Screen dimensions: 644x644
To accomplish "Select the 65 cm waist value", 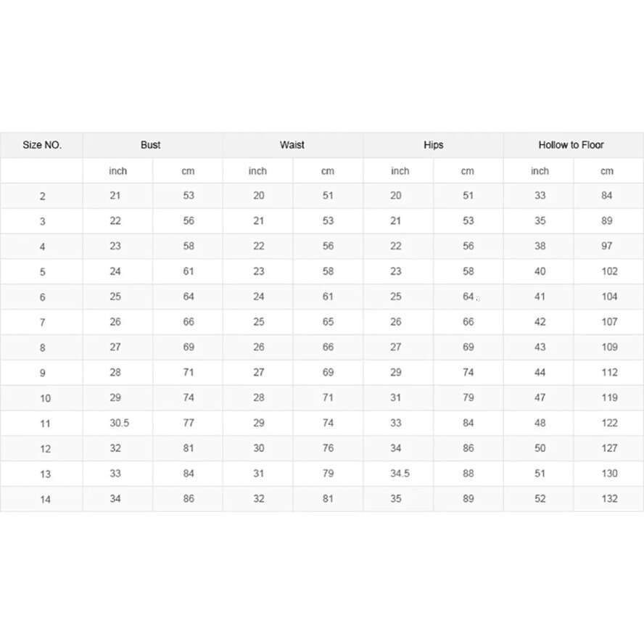I will pos(328,322).
